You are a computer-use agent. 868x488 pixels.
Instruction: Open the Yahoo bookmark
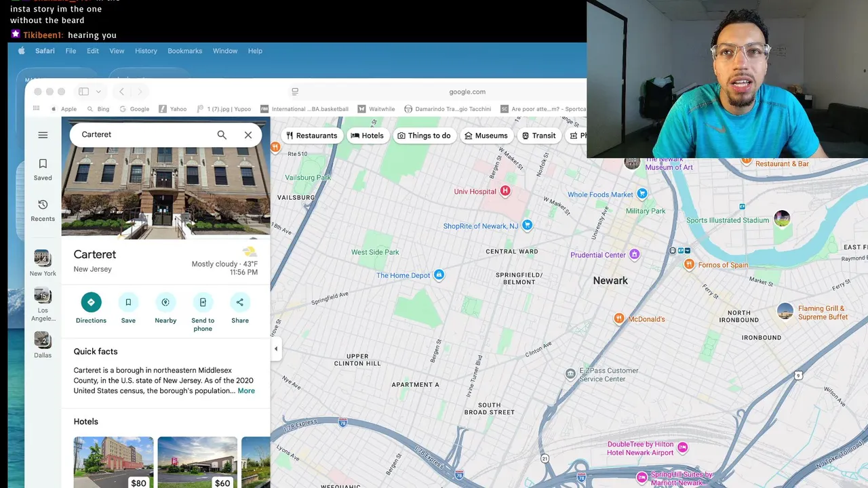click(x=173, y=108)
